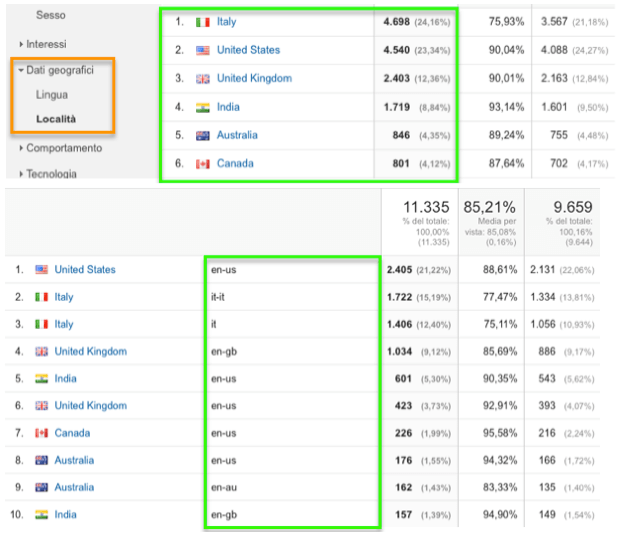Image resolution: width=618 pixels, height=534 pixels.
Task: Click the Australia flag in the 176 row
Action: (41, 460)
